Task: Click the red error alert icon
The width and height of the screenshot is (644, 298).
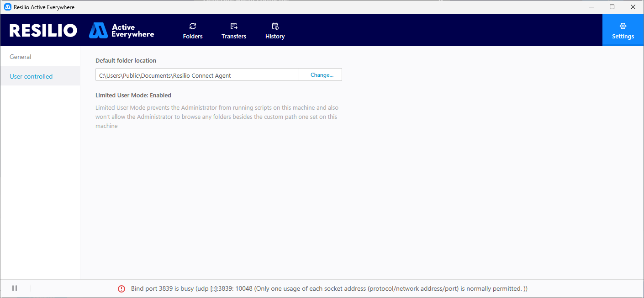Action: (121, 288)
